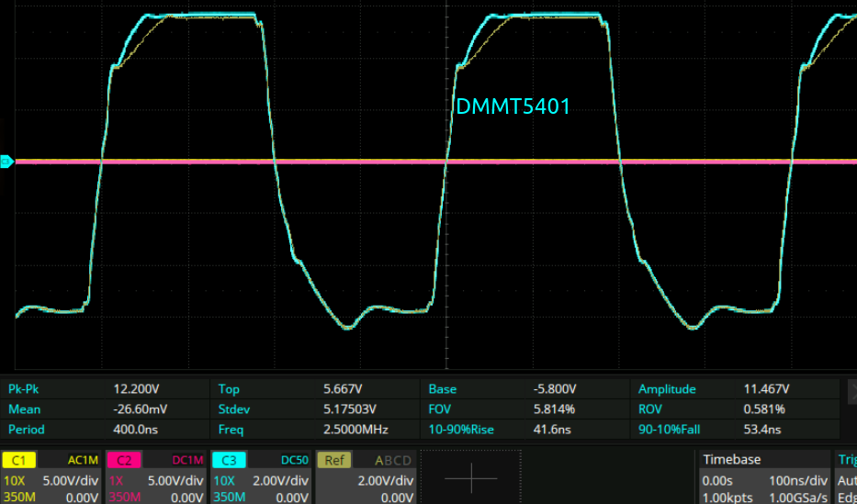The image size is (857, 504).
Task: Click the small icon right of Amplitude row
Action: pyautogui.click(x=851, y=389)
